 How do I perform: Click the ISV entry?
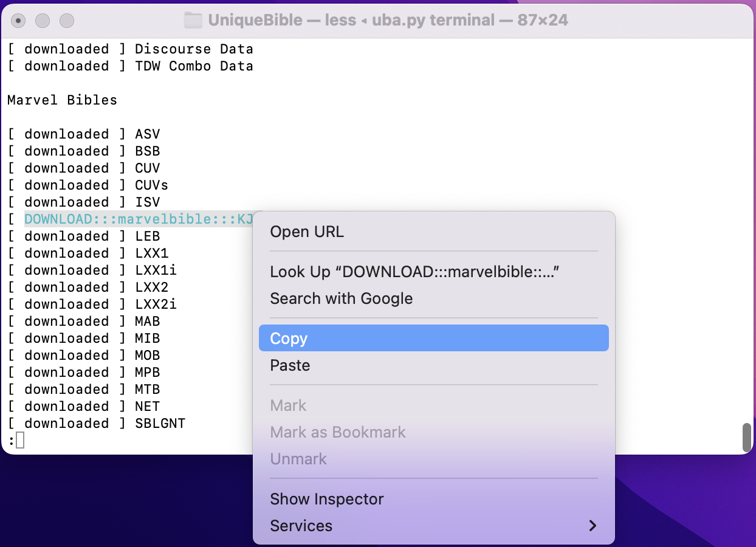pos(84,202)
